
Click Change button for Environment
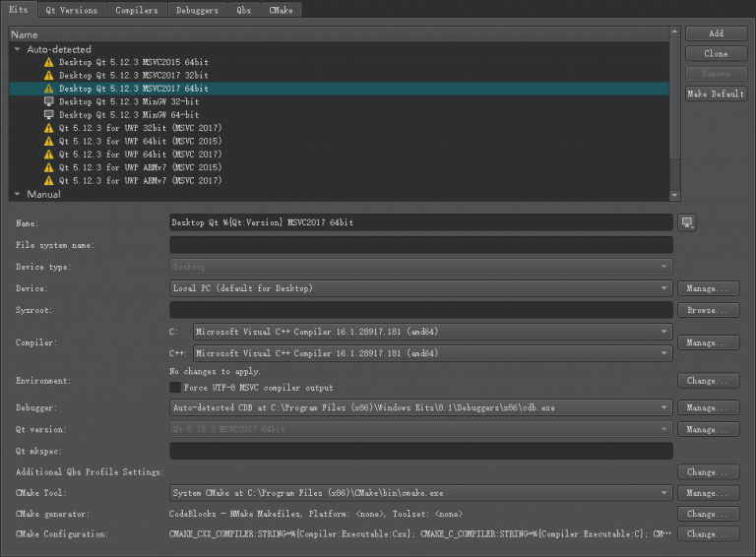click(x=709, y=381)
